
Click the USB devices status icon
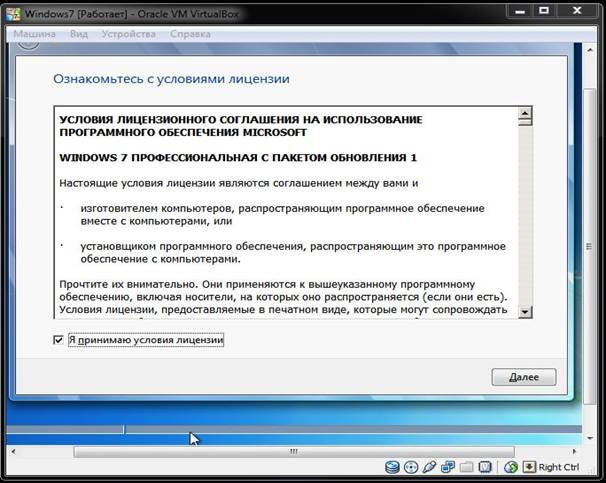(x=429, y=467)
